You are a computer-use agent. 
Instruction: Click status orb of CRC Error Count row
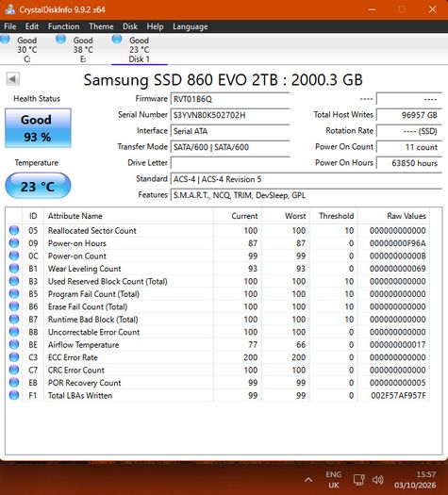point(14,370)
